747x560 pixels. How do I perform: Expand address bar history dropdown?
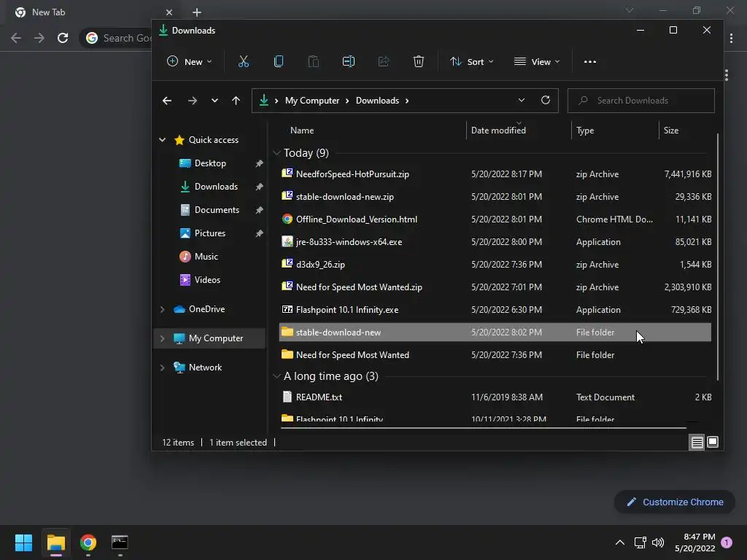[521, 100]
